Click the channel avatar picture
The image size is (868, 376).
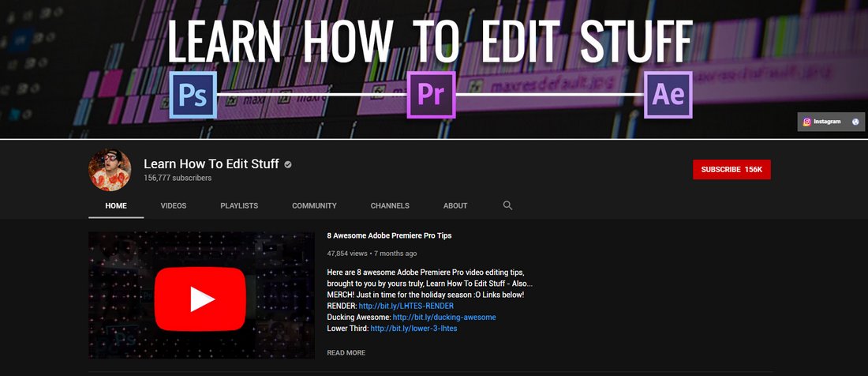point(110,170)
